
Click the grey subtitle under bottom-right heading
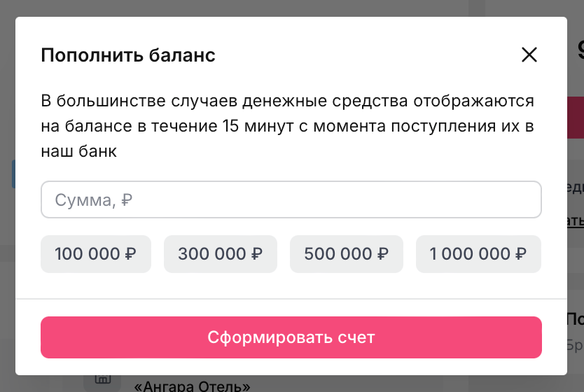tap(575, 345)
